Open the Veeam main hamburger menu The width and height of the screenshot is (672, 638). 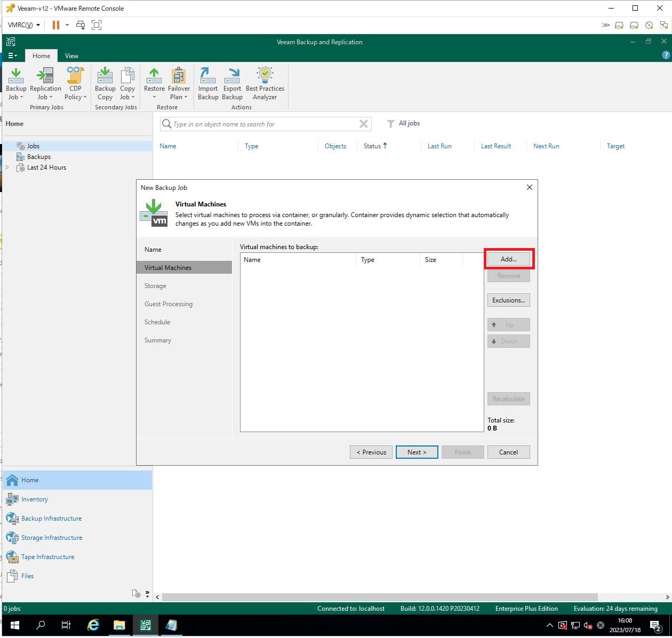(x=13, y=55)
